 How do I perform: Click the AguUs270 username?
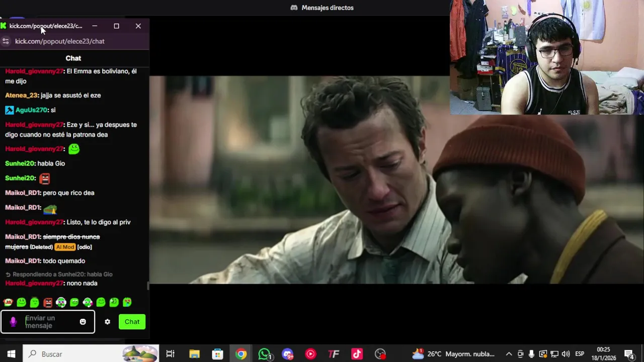31,110
